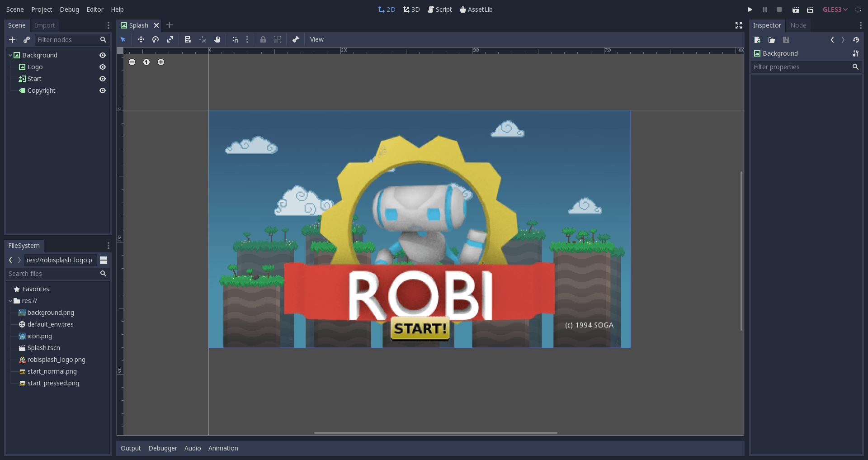Zoom out with the minus button
Screen dimensions: 868x460
[x=132, y=62]
